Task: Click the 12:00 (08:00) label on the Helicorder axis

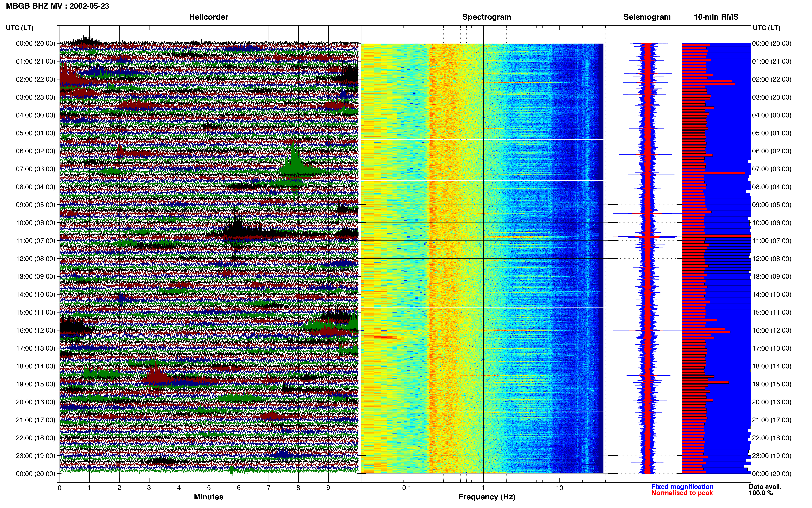Action: coord(36,259)
